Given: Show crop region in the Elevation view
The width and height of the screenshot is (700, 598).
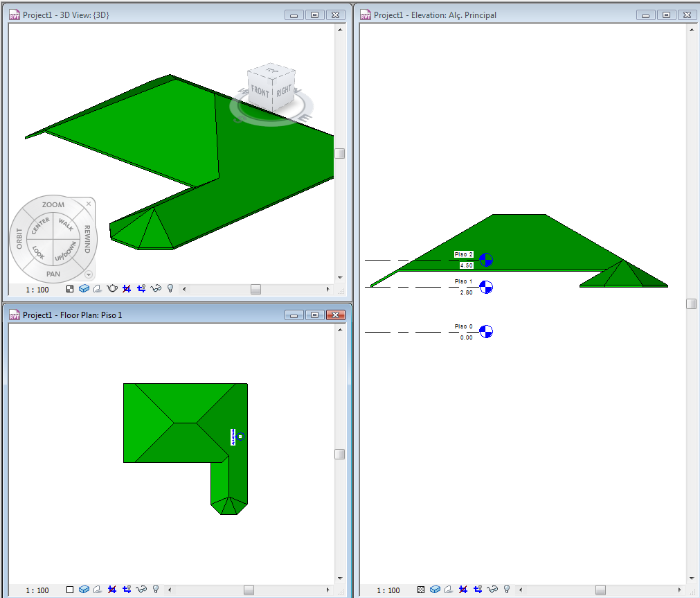Looking at the screenshot, I should point(478,590).
